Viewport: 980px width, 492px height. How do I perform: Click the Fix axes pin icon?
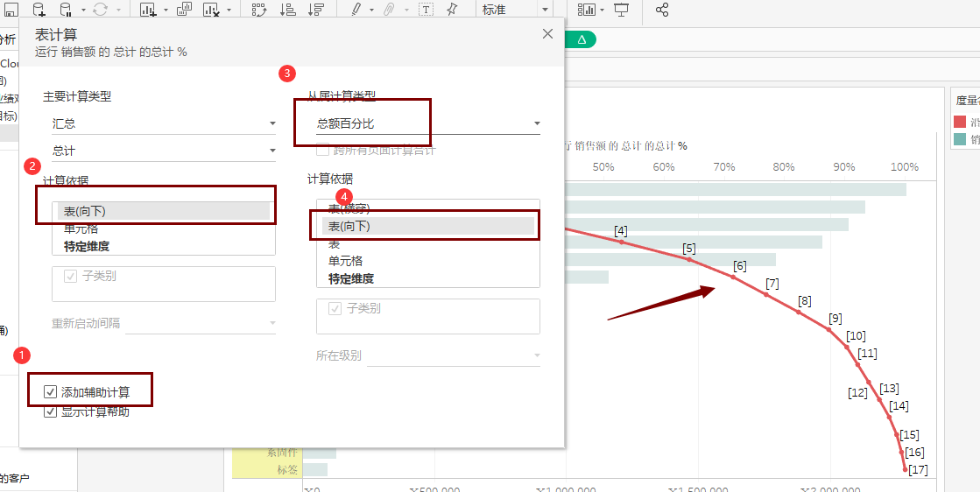(452, 10)
